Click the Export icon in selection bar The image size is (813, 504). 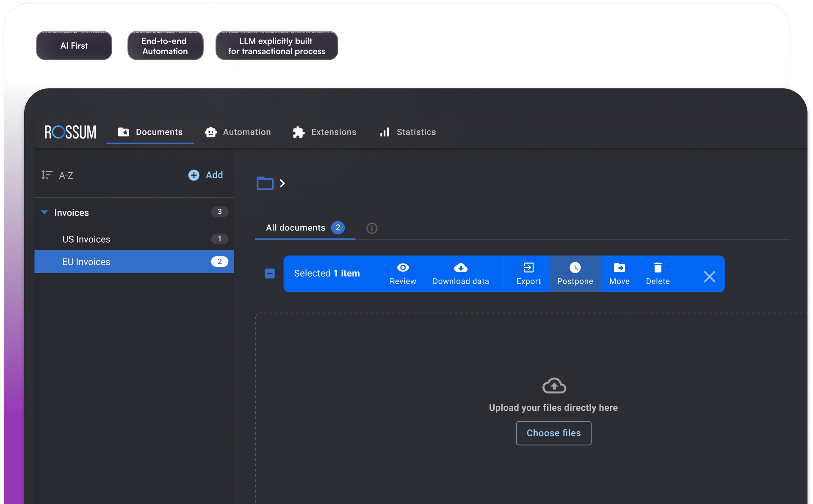click(528, 268)
